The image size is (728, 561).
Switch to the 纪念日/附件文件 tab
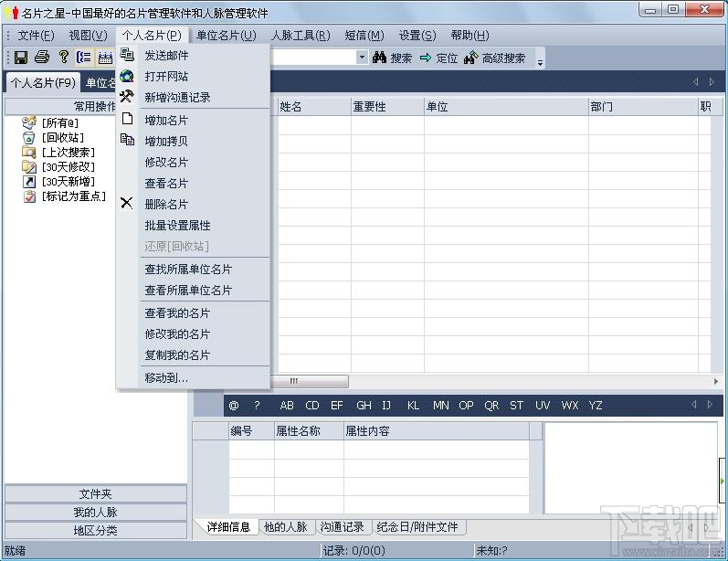pyautogui.click(x=417, y=526)
